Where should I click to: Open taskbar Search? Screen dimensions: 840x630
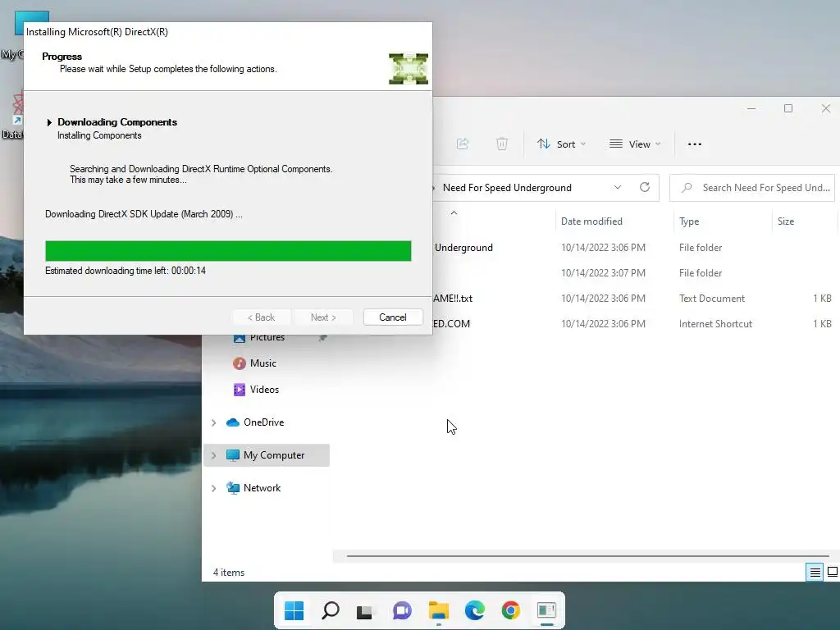point(331,610)
